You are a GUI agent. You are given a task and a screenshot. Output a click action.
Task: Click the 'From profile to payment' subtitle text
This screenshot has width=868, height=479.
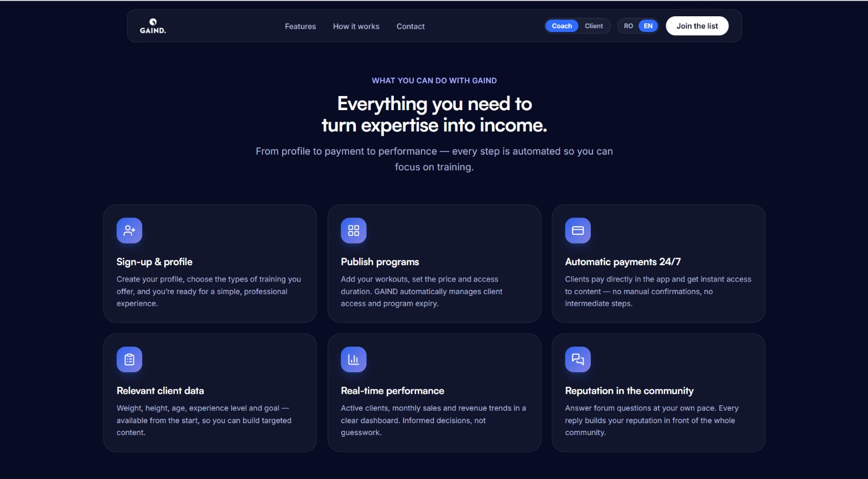tap(434, 159)
